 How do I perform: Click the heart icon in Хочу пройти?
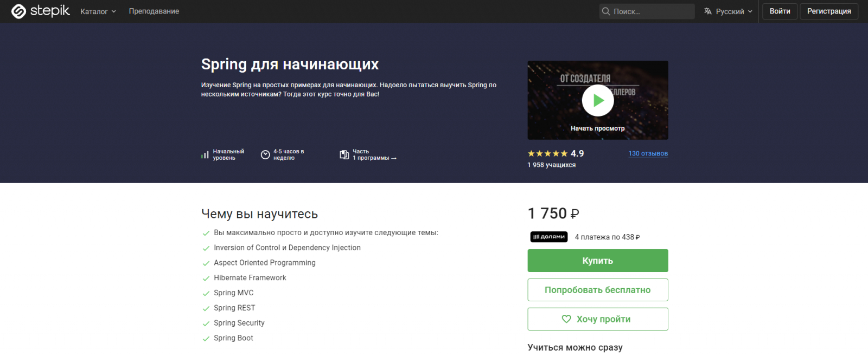point(566,319)
